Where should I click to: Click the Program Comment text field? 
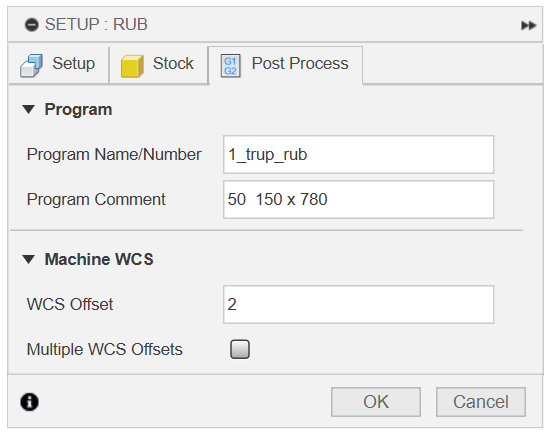tap(358, 199)
